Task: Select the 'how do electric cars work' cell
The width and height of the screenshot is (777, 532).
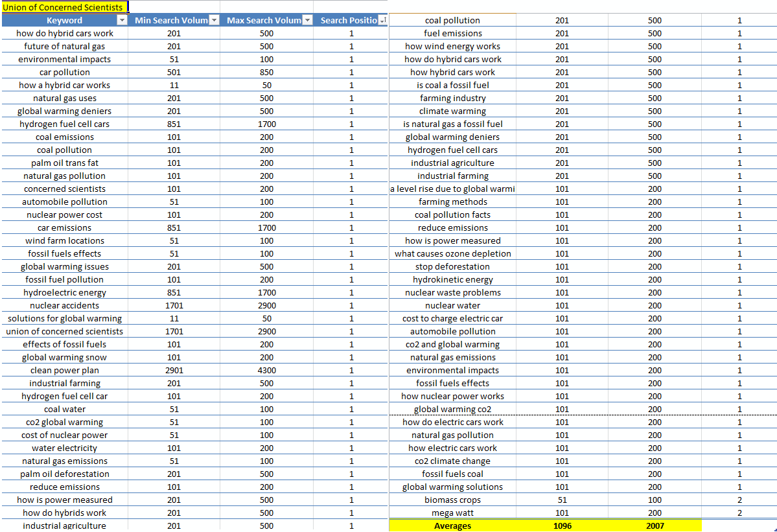Action: (452, 422)
